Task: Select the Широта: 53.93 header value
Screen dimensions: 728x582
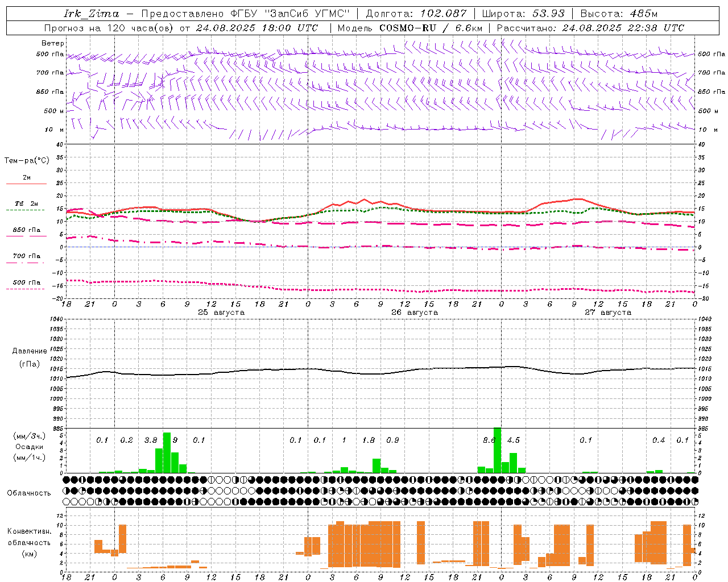Action: click(523, 14)
